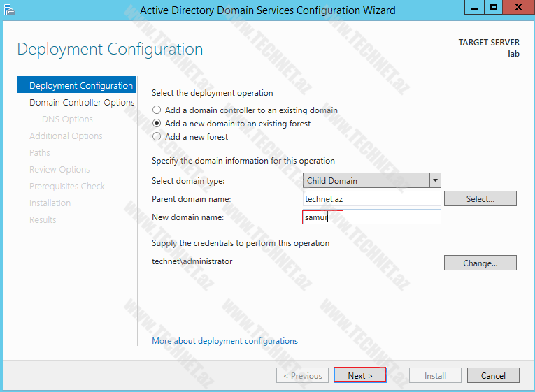This screenshot has height=392, width=535.
Task: Choose 'Add a new domain to an existing forest'
Action: click(x=157, y=124)
